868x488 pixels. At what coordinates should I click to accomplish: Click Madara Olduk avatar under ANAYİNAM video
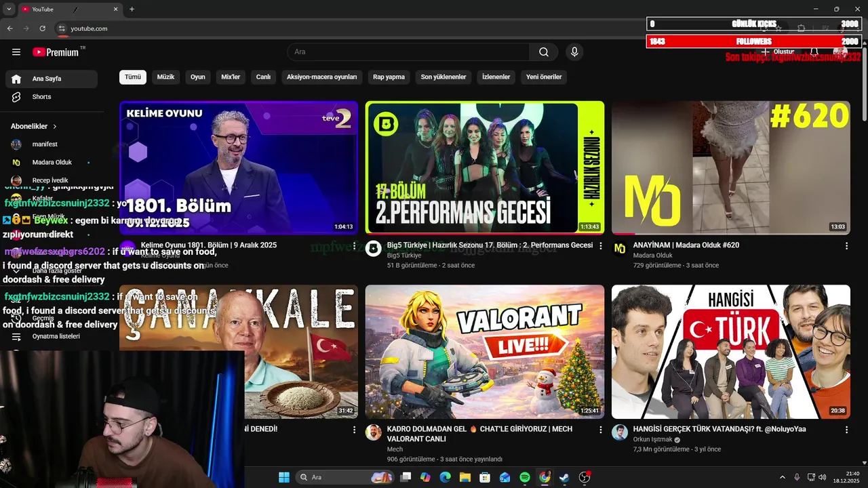point(620,249)
